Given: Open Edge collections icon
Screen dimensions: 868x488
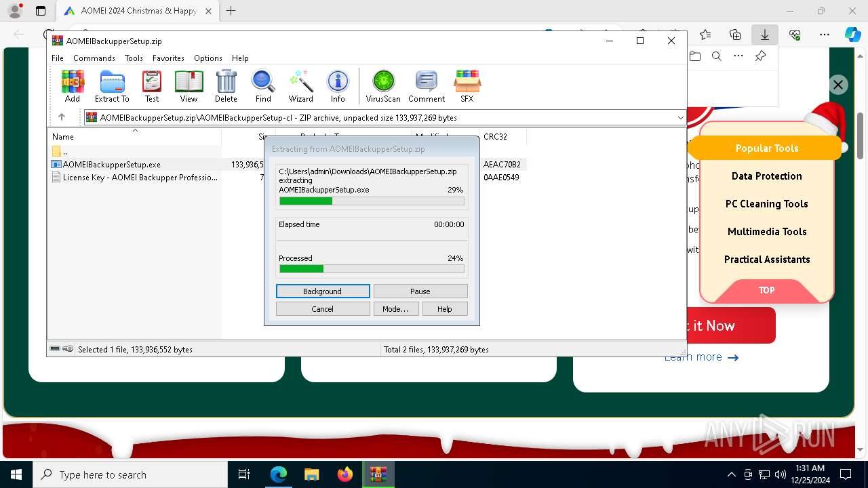Looking at the screenshot, I should coord(735,35).
